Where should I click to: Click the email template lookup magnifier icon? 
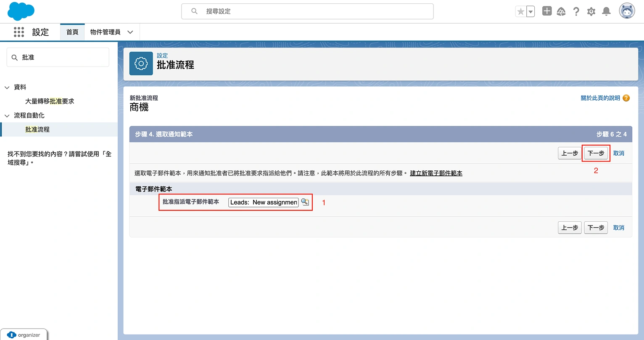click(305, 202)
